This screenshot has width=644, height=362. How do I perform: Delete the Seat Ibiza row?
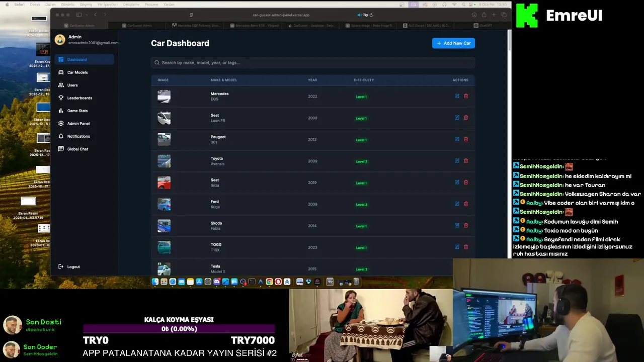466,183
